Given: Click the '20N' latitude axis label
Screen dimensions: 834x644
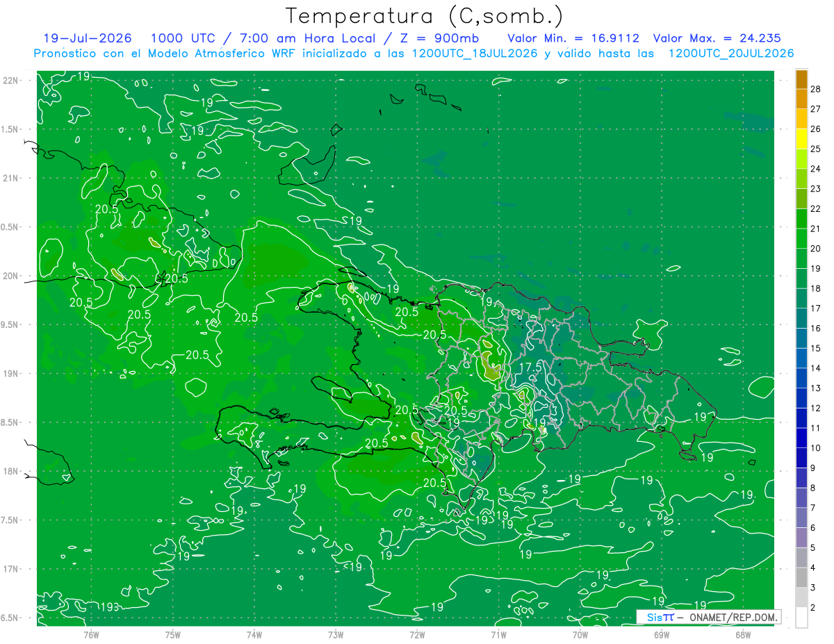Looking at the screenshot, I should [10, 276].
